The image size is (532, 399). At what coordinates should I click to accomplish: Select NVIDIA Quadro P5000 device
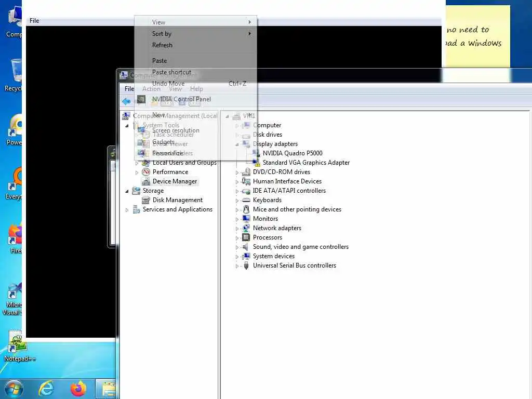click(292, 153)
